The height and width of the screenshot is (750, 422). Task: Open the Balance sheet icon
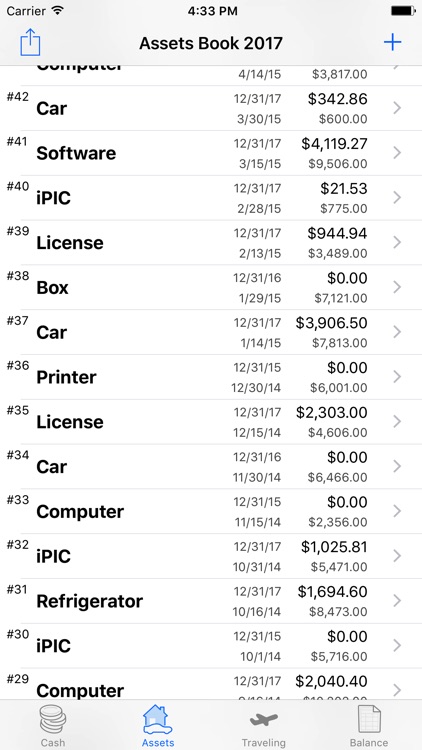point(369,720)
